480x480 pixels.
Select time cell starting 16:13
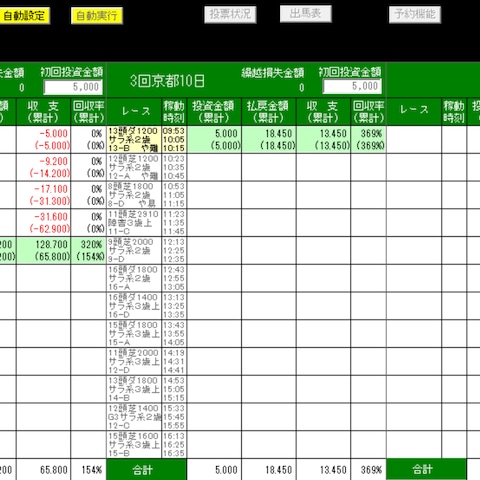point(174,445)
